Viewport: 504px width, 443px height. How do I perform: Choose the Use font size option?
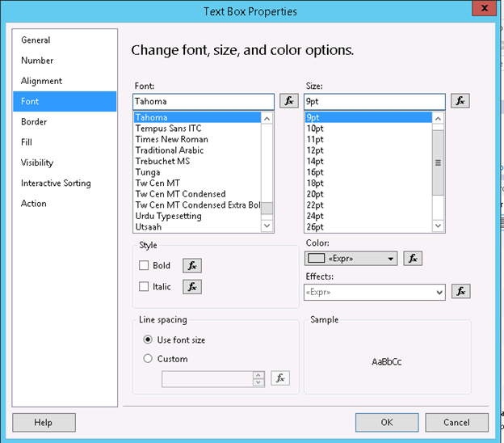(148, 340)
